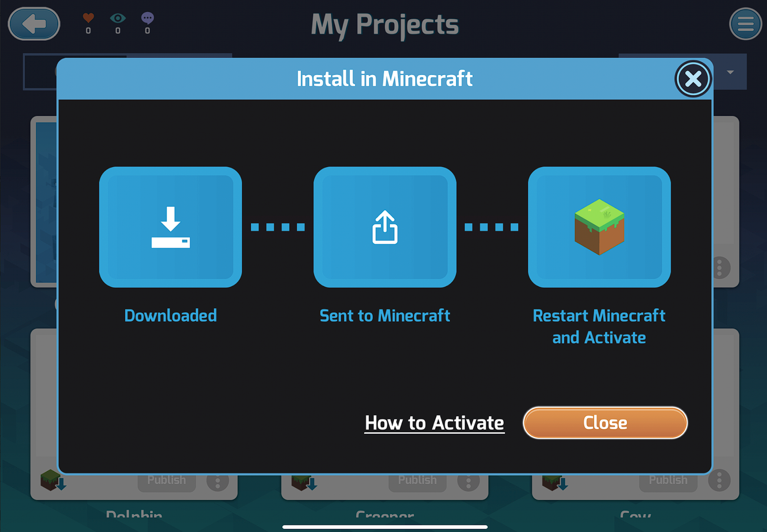Click the Sent to Minecraft share icon
This screenshot has height=532, width=767.
pyautogui.click(x=385, y=227)
